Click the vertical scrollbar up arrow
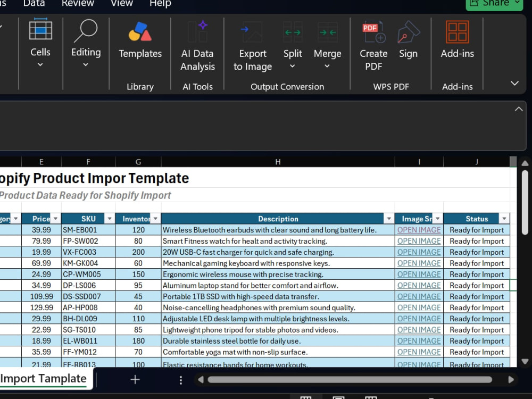 coord(525,163)
